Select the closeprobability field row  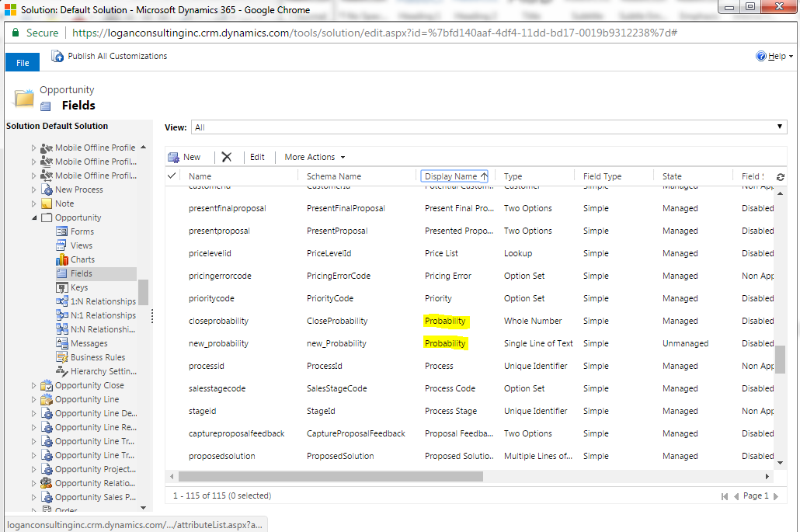pyautogui.click(x=218, y=321)
